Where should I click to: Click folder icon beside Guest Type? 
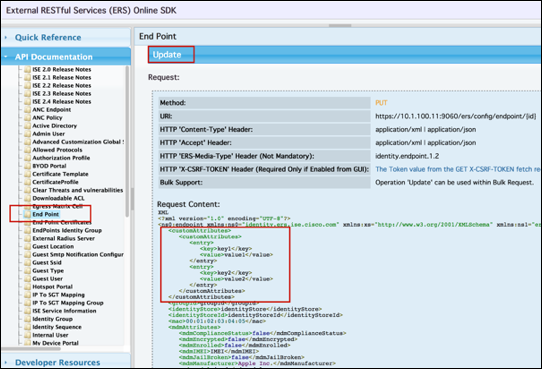coord(27,271)
